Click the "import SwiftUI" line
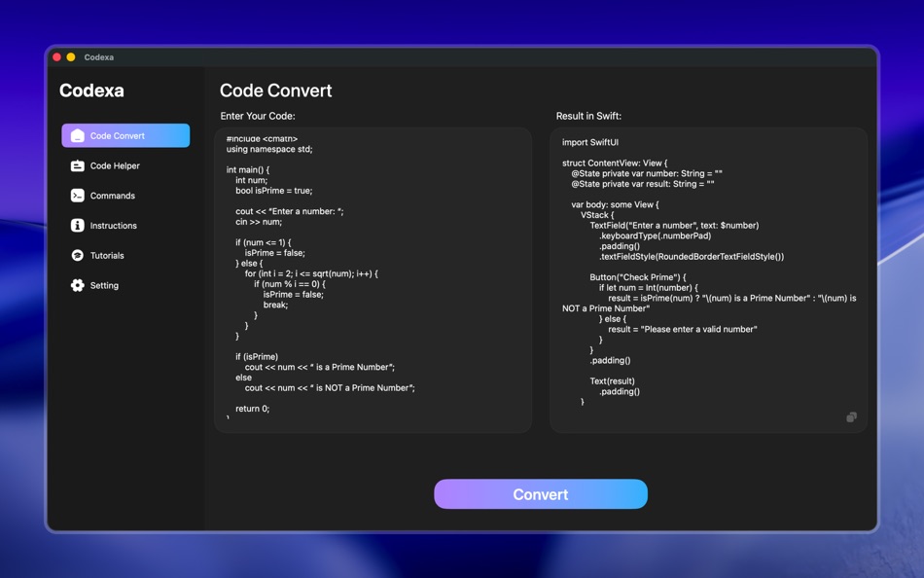The width and height of the screenshot is (924, 578). [589, 142]
